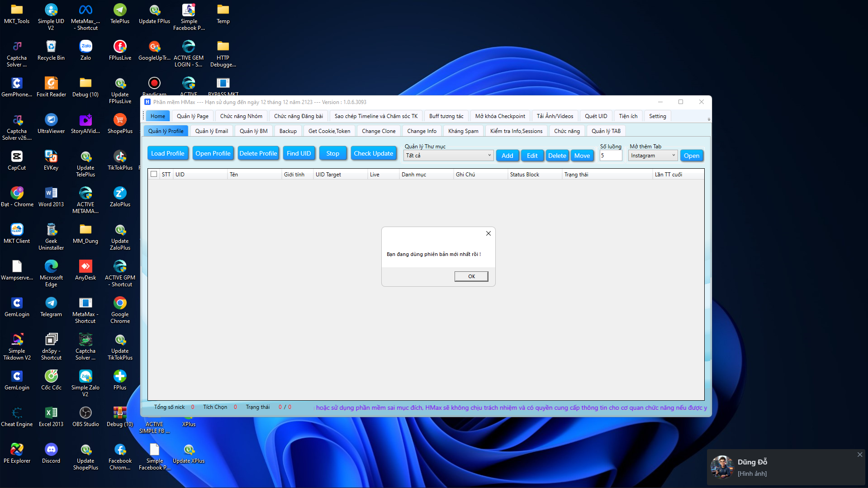Open FPlusLive desktop shortcut

click(x=120, y=50)
